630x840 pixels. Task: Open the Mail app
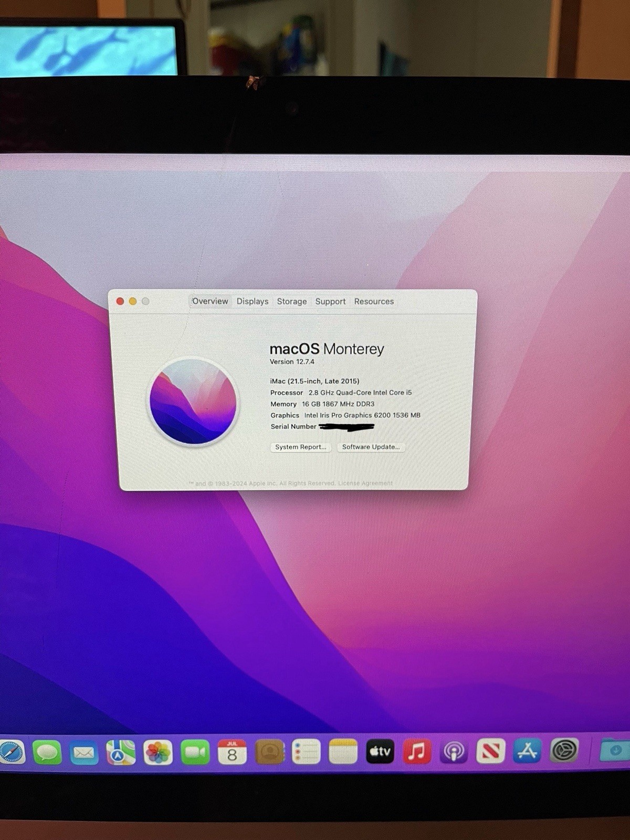pyautogui.click(x=84, y=753)
